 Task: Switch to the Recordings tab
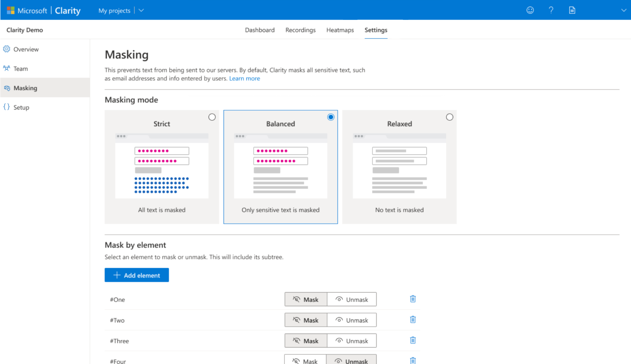pyautogui.click(x=300, y=30)
